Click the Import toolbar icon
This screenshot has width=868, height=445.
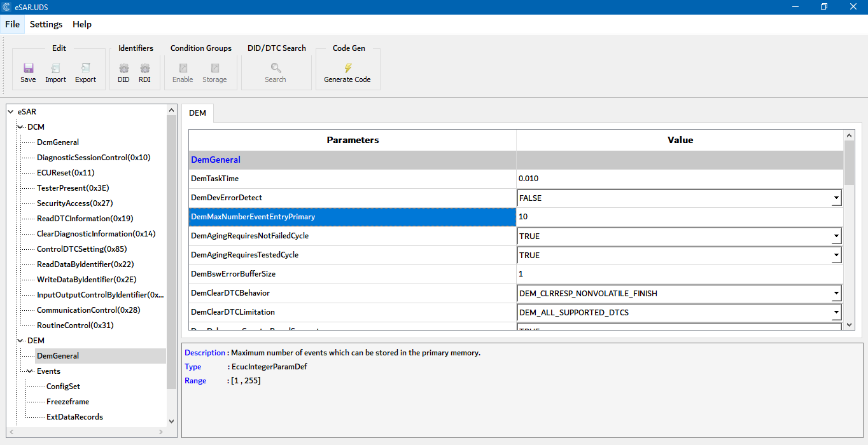pyautogui.click(x=55, y=68)
